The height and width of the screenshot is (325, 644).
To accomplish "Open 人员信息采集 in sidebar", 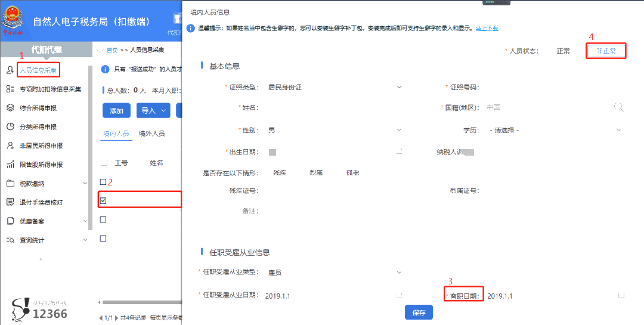I will [x=38, y=70].
